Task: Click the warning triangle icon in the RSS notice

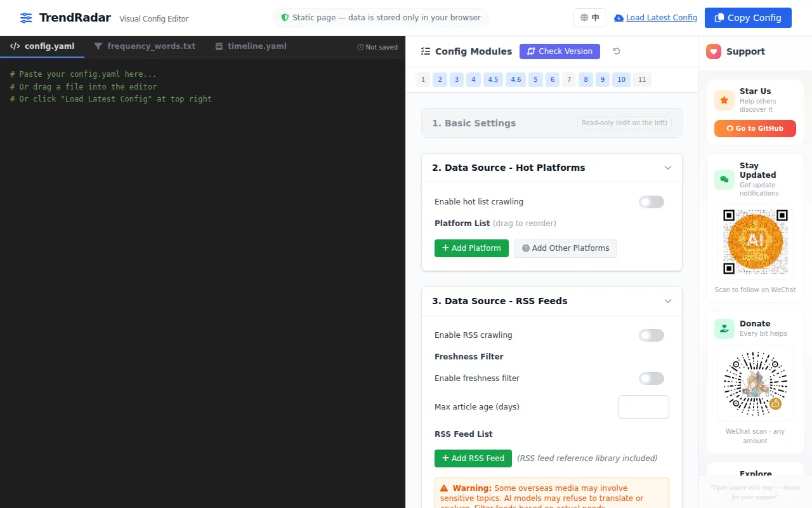Action: pos(445,488)
